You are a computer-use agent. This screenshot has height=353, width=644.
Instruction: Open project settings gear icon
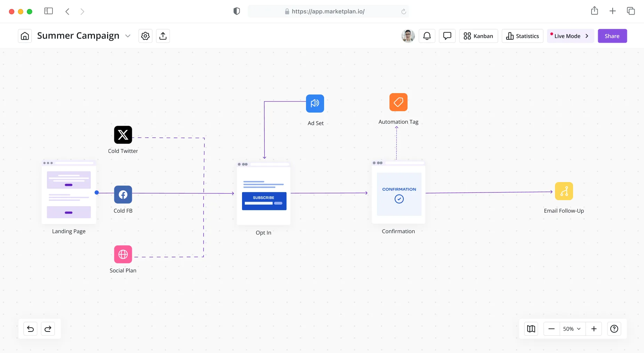[x=145, y=36]
